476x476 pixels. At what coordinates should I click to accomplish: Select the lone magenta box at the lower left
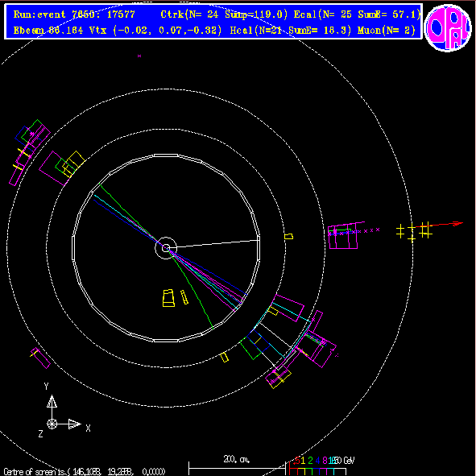coord(40,358)
